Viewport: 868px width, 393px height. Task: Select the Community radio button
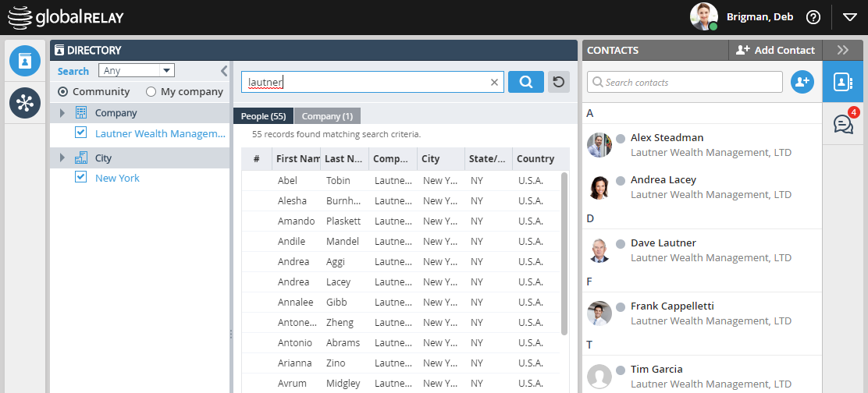point(63,92)
